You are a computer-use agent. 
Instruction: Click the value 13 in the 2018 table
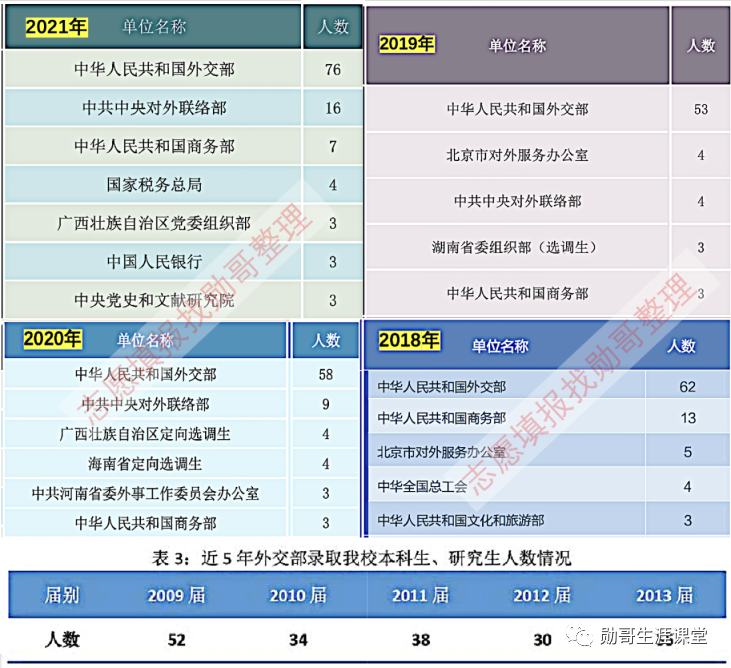(x=688, y=418)
